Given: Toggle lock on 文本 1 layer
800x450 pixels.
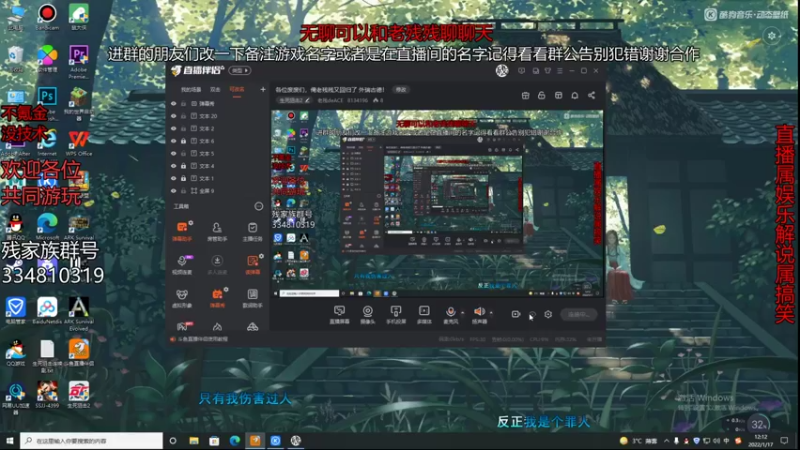Looking at the screenshot, I should pyautogui.click(x=183, y=178).
